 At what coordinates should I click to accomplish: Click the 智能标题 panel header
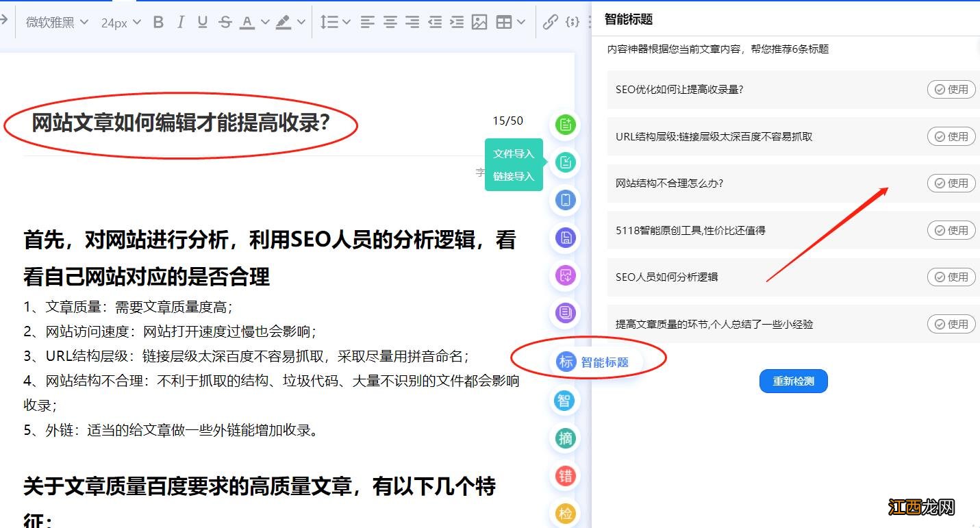(x=628, y=19)
